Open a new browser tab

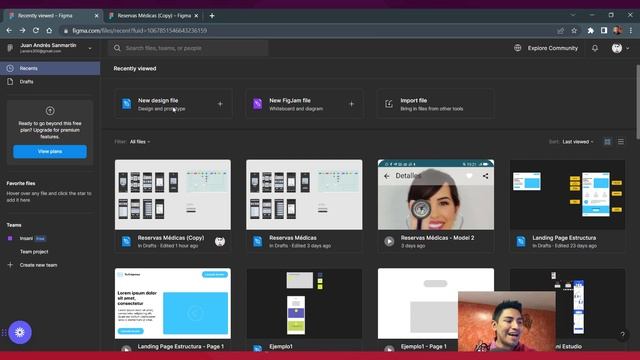[x=212, y=16]
